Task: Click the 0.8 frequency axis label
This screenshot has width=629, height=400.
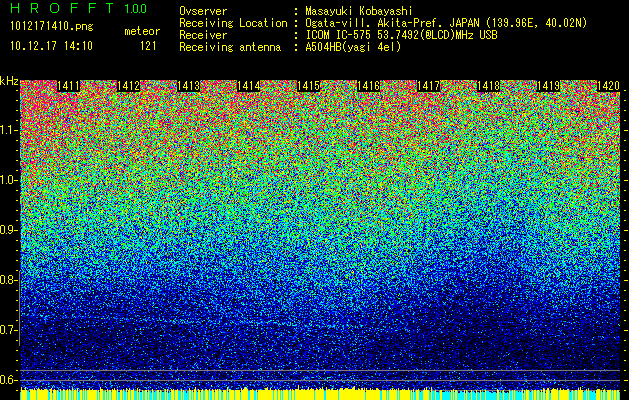Action: click(8, 280)
